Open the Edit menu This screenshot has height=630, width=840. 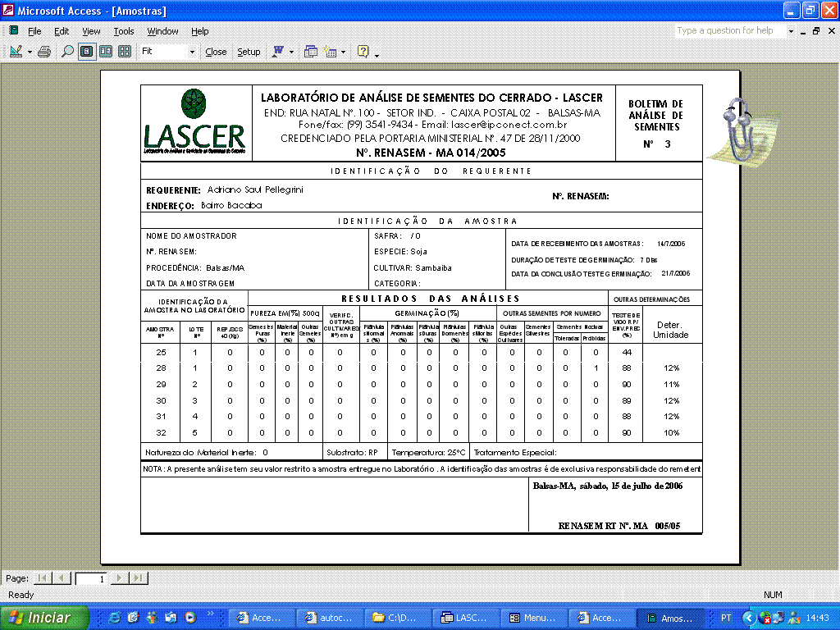tap(62, 31)
